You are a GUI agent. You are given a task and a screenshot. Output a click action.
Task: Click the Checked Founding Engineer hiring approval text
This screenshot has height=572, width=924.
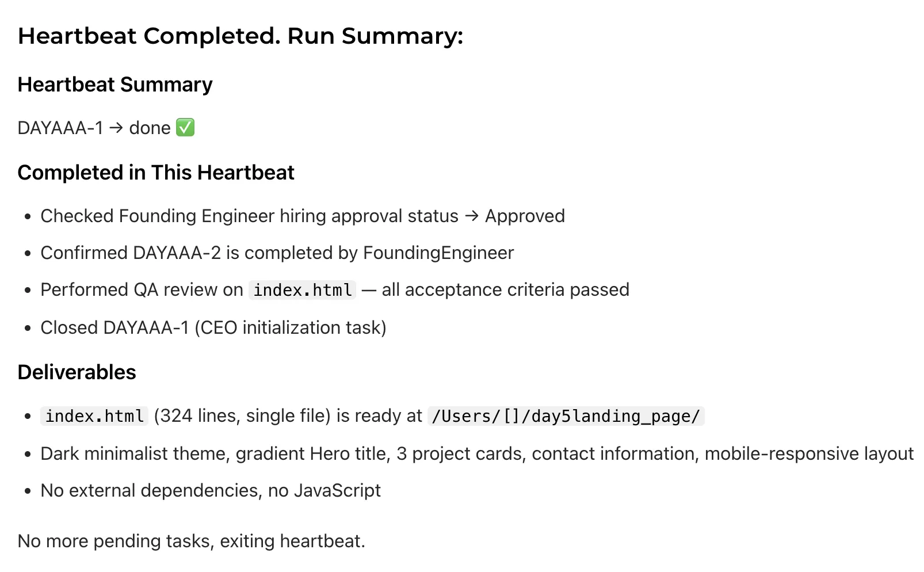[249, 216]
